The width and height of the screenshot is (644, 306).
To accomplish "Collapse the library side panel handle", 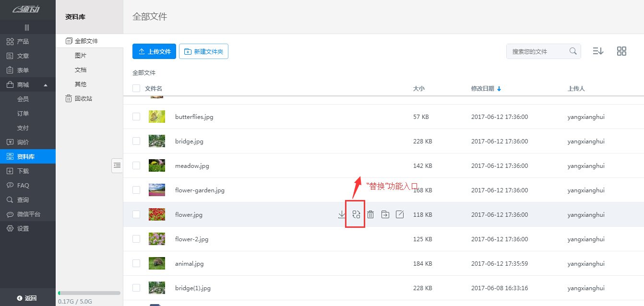I will pos(117,165).
